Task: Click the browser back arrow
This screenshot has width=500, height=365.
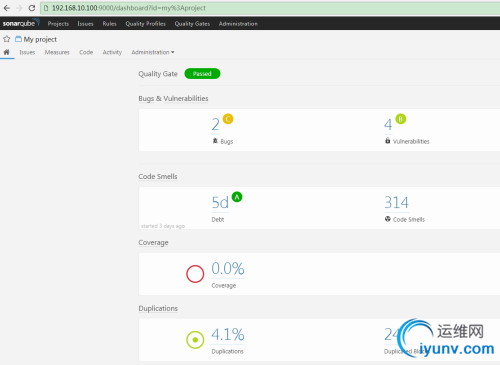Action: [7, 8]
